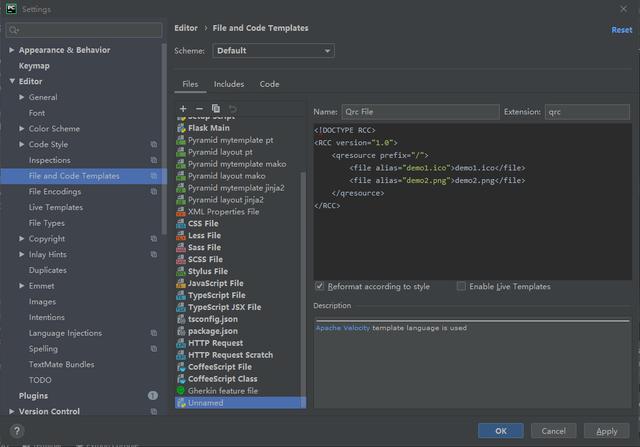Click the Extension input field
Image resolution: width=640 pixels, height=447 pixels.
coord(587,112)
